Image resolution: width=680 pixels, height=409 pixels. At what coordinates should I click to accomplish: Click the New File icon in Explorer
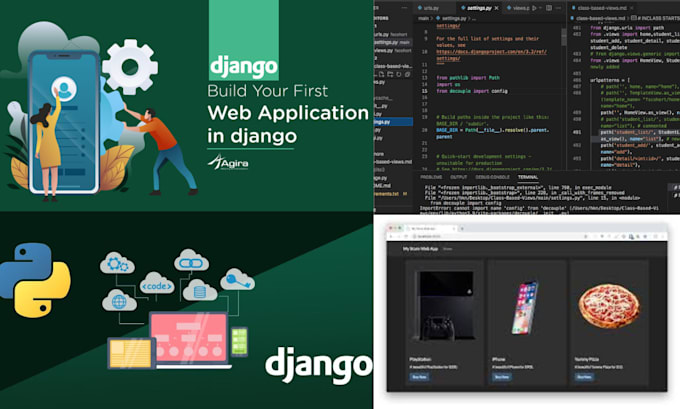pyautogui.click(x=381, y=74)
